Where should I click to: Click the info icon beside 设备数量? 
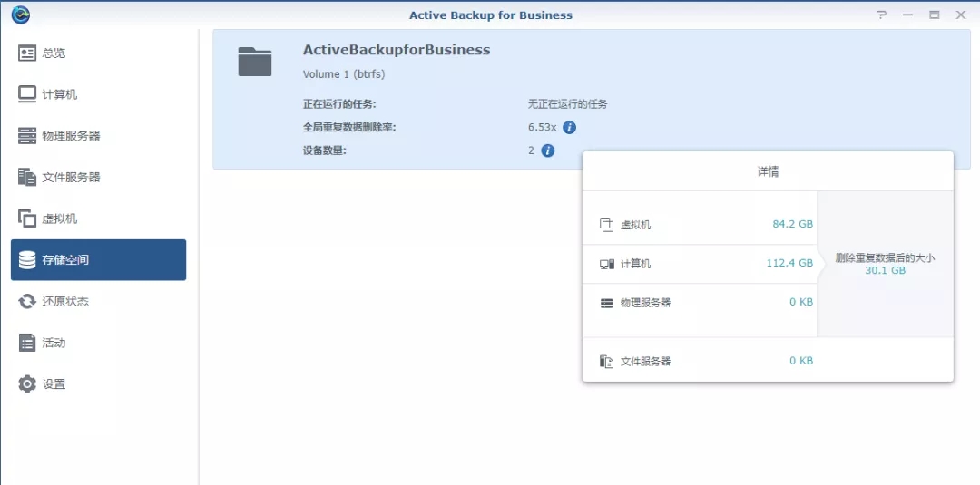tap(547, 150)
